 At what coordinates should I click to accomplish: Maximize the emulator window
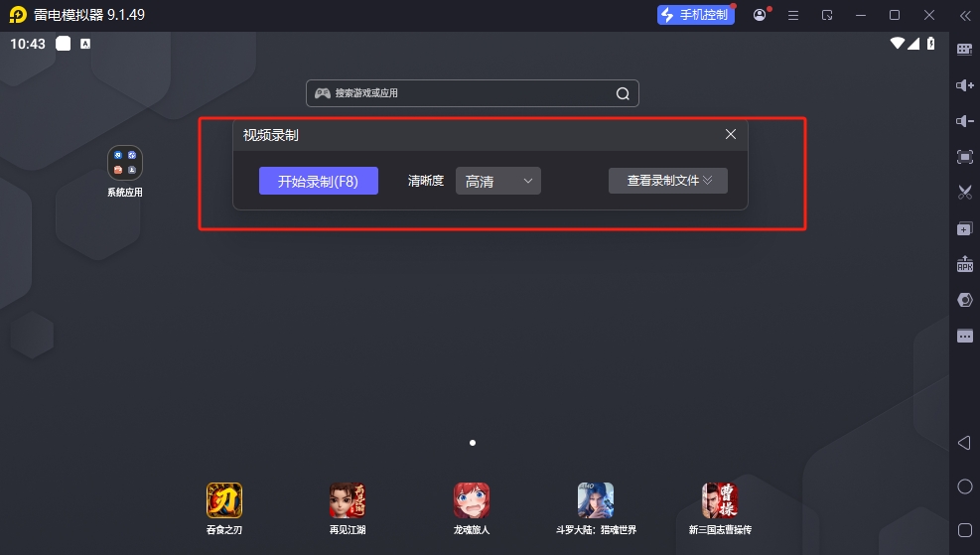tap(895, 15)
